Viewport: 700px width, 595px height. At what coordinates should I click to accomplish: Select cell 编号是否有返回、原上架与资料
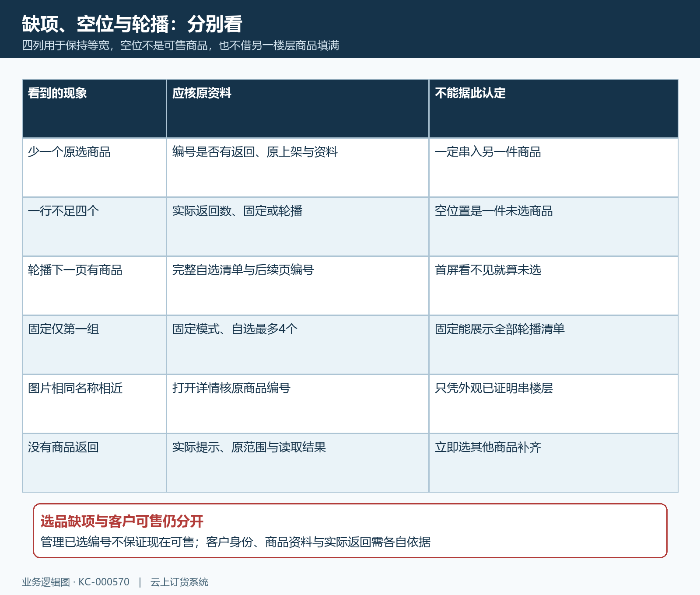click(297, 168)
